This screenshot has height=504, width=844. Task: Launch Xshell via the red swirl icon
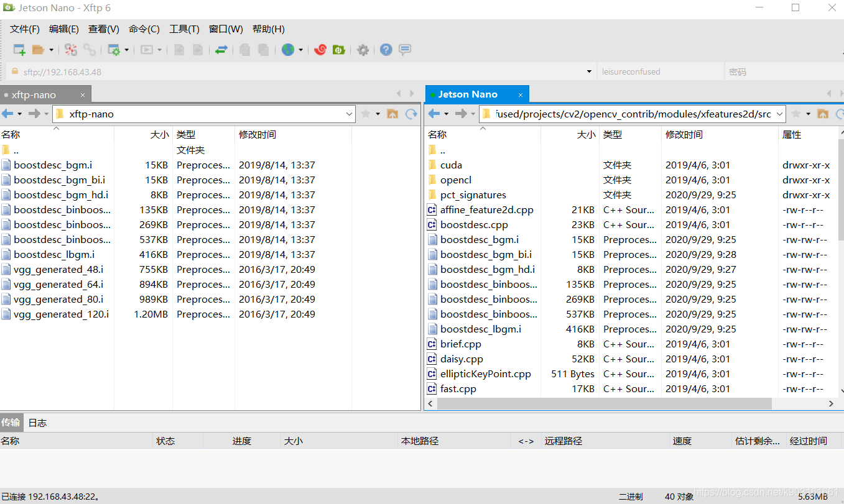pos(320,50)
